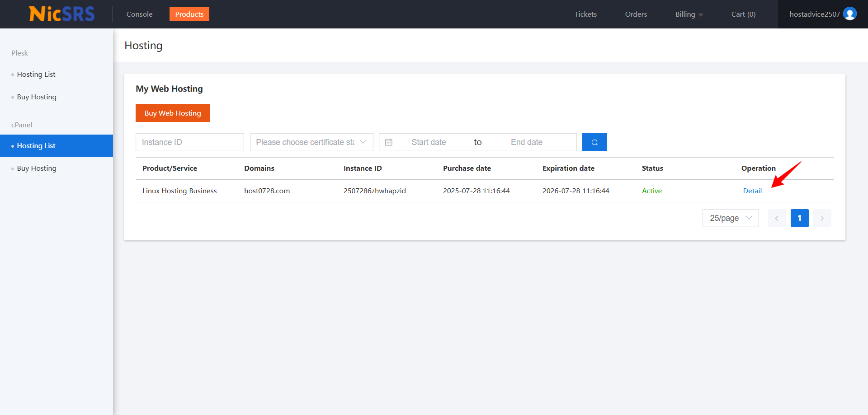Click the Status column header
The image size is (868, 415).
(652, 168)
